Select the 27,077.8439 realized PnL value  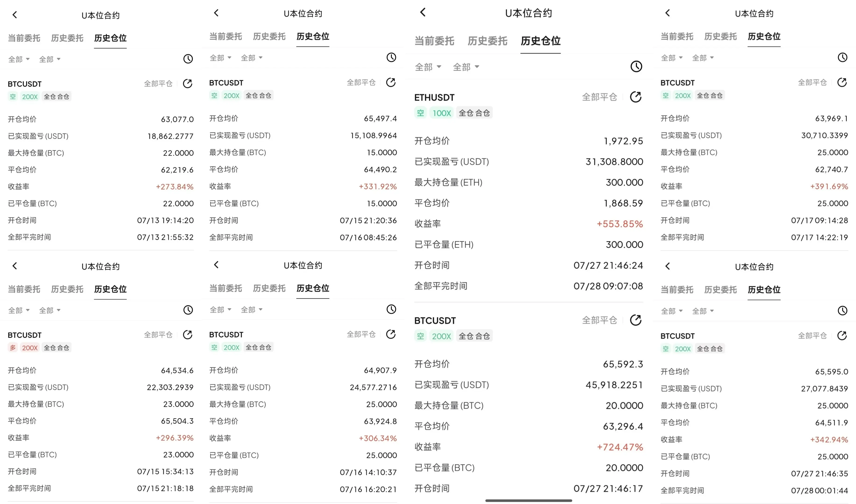825,388
